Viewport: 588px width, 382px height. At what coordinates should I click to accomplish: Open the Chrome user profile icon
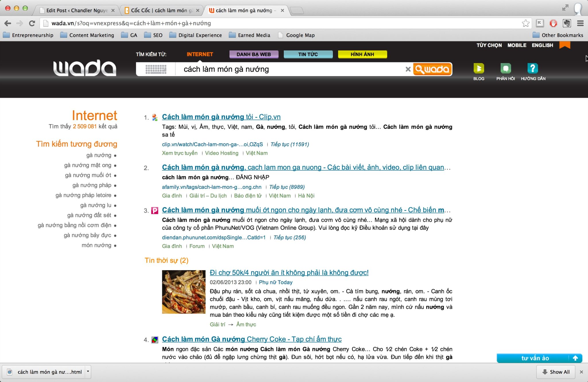click(x=578, y=9)
